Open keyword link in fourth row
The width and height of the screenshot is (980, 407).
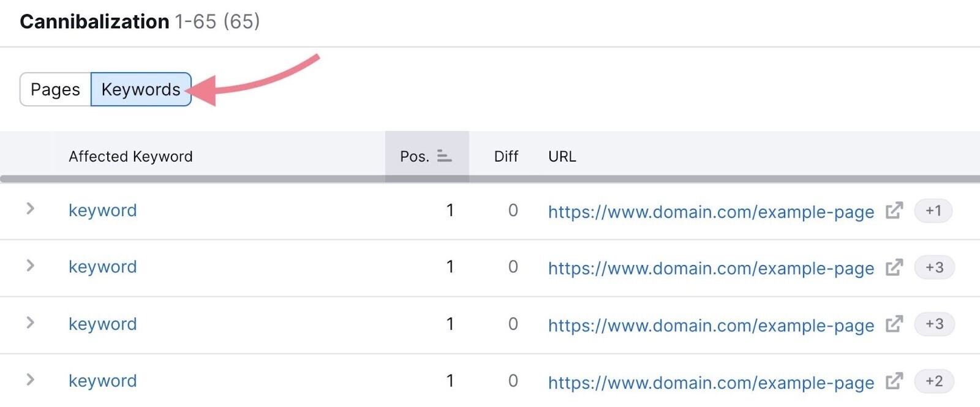pyautogui.click(x=102, y=381)
